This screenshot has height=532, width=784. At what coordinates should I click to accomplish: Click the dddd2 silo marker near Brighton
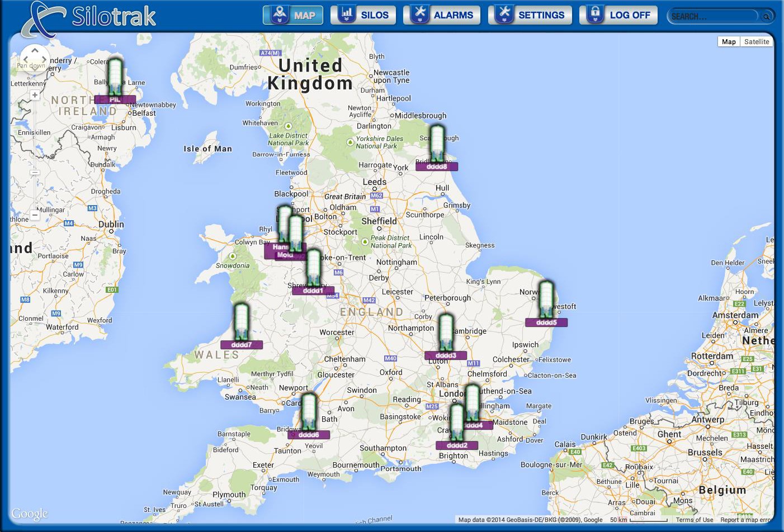pyautogui.click(x=457, y=425)
